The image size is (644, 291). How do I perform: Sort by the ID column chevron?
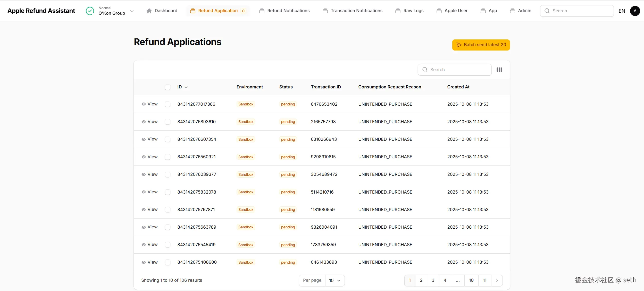point(186,87)
